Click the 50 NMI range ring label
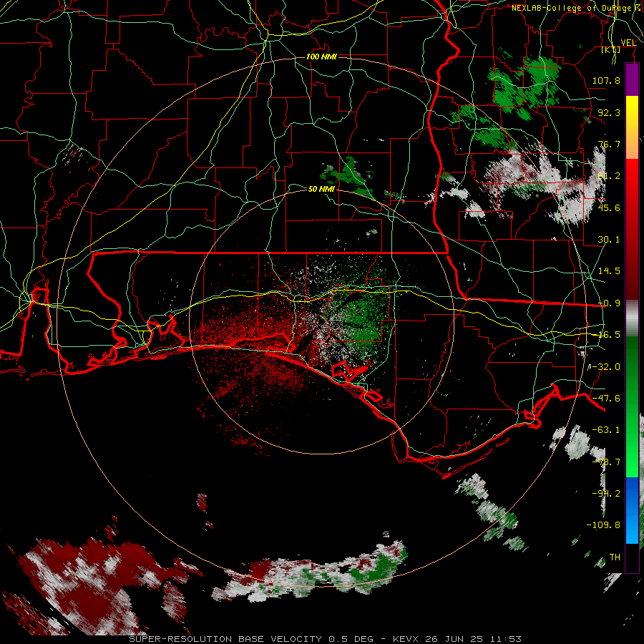The width and height of the screenshot is (644, 644). coord(321,189)
